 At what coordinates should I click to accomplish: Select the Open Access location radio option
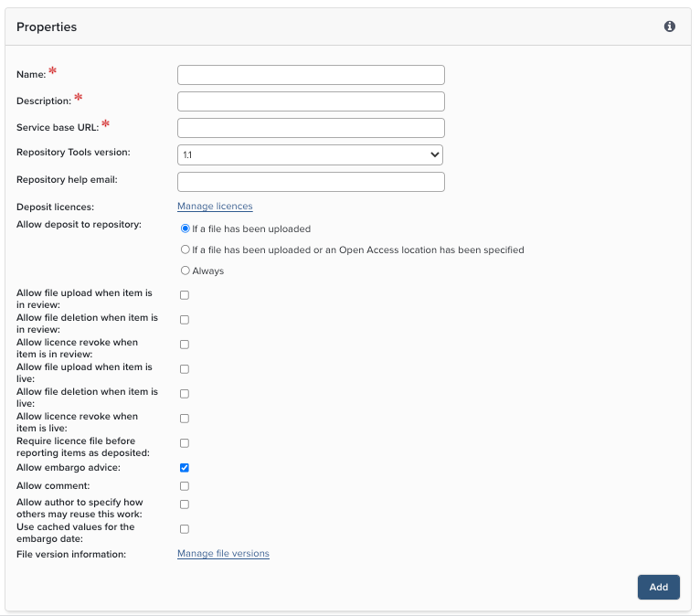[186, 250]
